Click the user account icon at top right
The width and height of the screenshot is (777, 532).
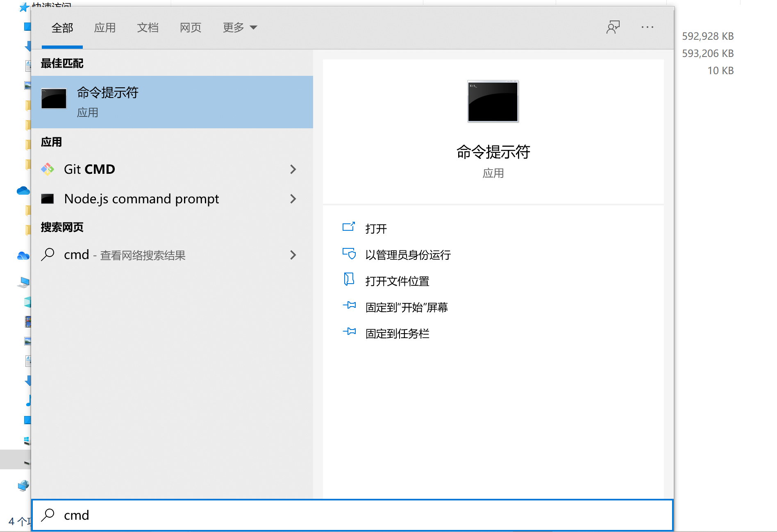(613, 27)
